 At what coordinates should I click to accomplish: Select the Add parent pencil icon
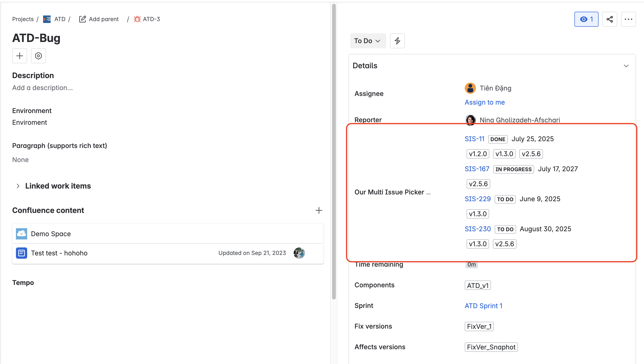click(82, 19)
